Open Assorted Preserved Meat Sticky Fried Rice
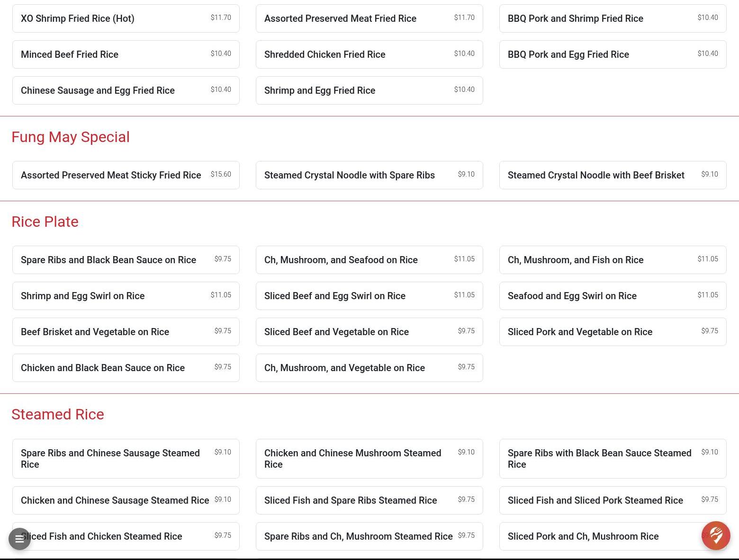Viewport: 739px width, 560px height. [x=126, y=175]
